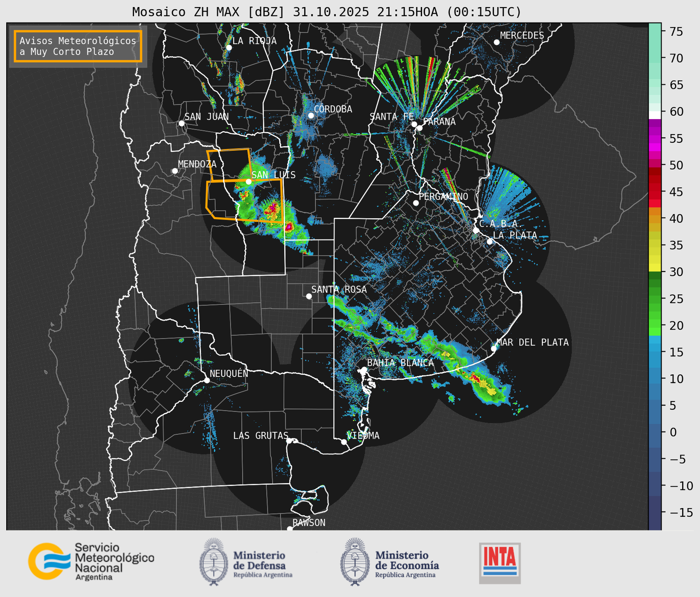Viewport: 700px width, 597px height.
Task: Click the 75 dBZ top of color bar
Action: tap(655, 31)
